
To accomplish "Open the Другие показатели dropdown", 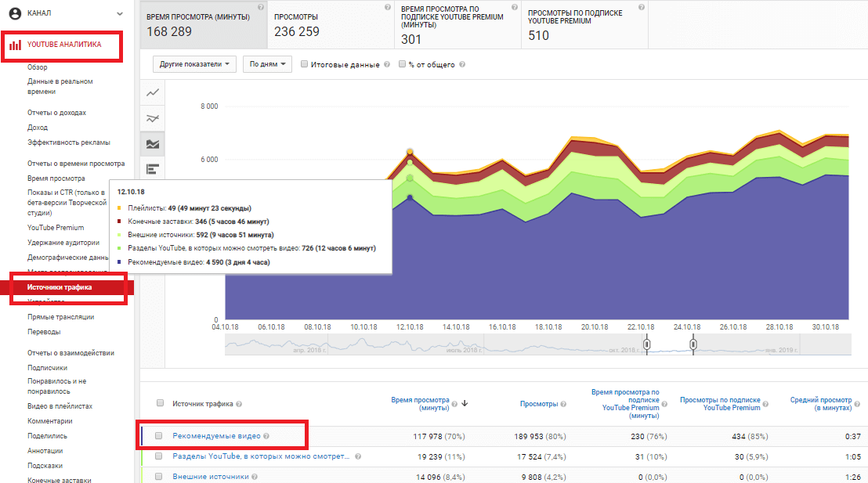I will tap(197, 64).
